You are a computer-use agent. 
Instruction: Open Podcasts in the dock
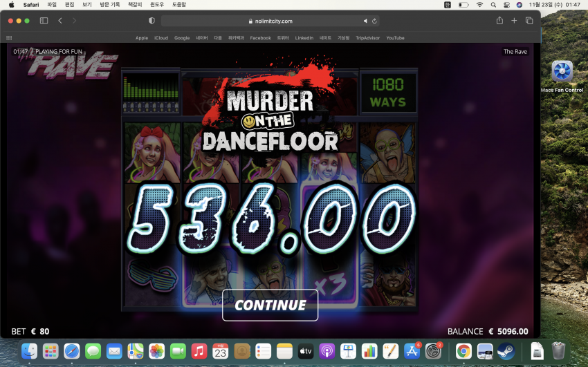[x=327, y=351]
